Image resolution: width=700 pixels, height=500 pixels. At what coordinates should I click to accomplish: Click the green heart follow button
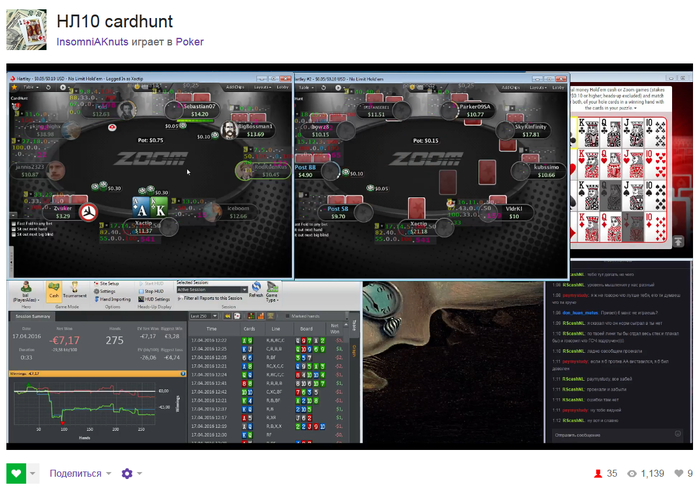point(16,473)
